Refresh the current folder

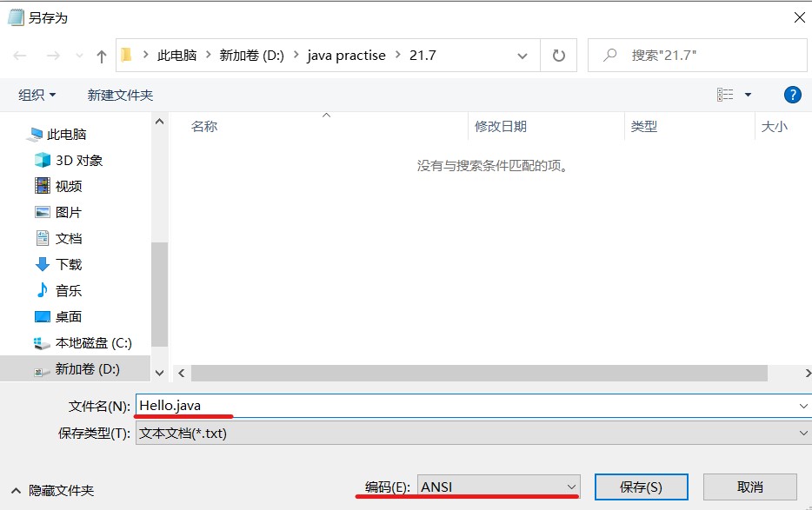[x=558, y=56]
